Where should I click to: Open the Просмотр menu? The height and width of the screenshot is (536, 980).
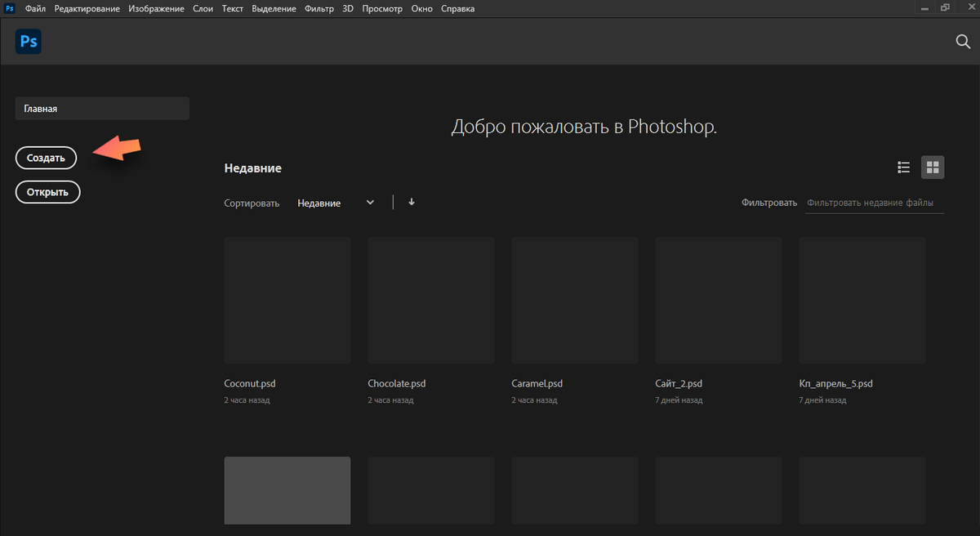[383, 8]
